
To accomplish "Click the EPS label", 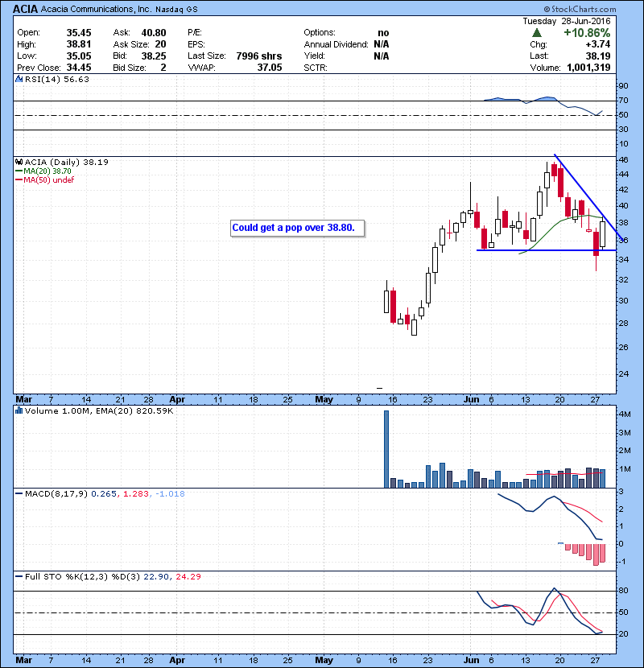I will point(196,44).
